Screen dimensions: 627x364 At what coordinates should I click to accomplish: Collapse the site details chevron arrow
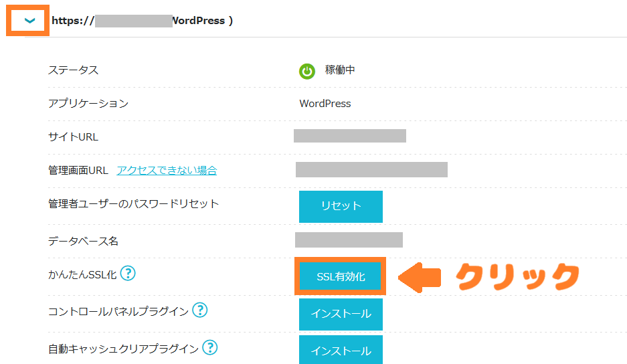point(29,21)
